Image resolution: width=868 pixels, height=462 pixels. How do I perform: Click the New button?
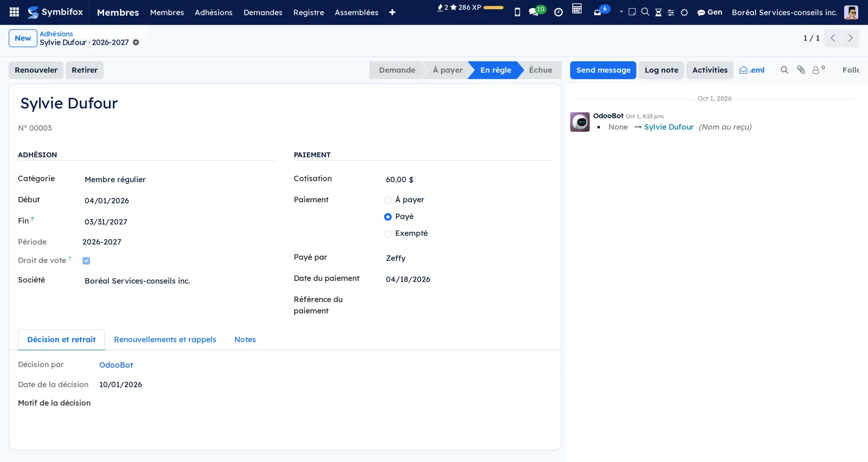[23, 38]
